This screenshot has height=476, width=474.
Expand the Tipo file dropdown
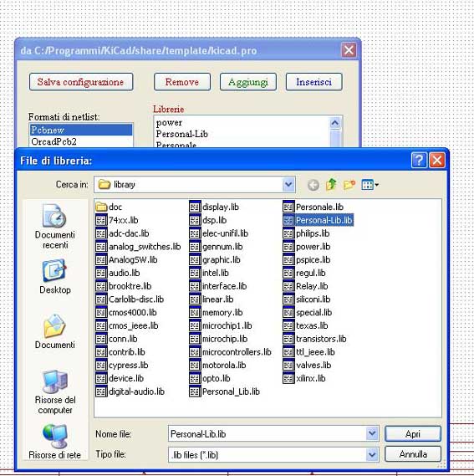coord(372,455)
